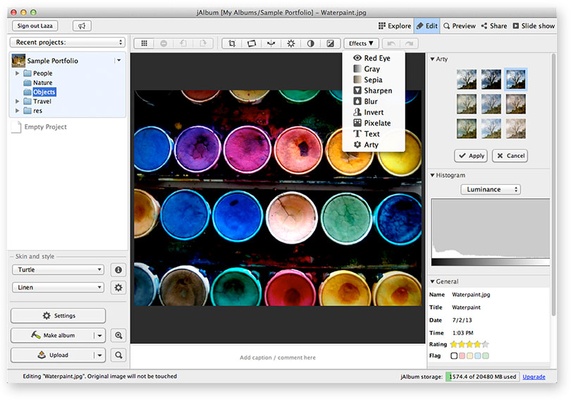
Task: Expand the res folder
Action: (17, 111)
